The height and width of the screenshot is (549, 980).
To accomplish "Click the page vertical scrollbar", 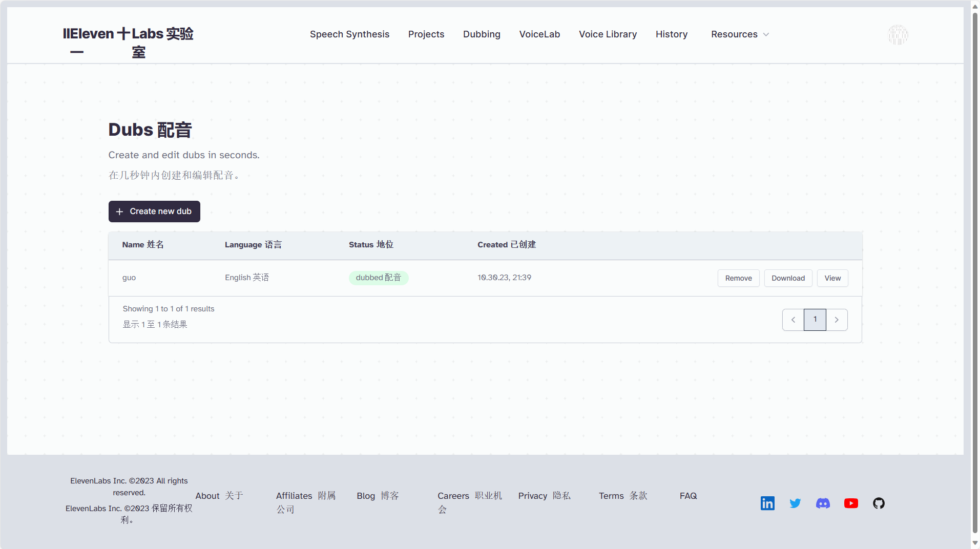I will click(975, 273).
